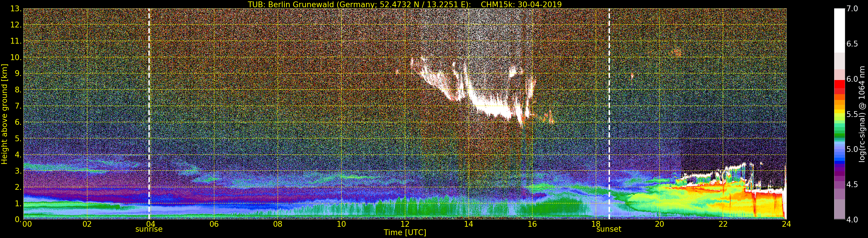Click the sunrise label under time axis
Screen dimensions: 868x238
click(149, 229)
